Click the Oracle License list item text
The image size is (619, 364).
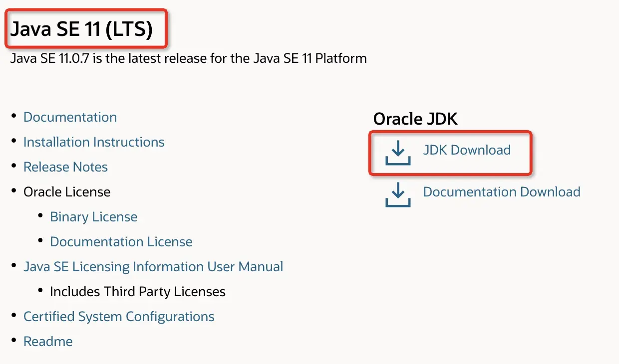click(x=67, y=192)
